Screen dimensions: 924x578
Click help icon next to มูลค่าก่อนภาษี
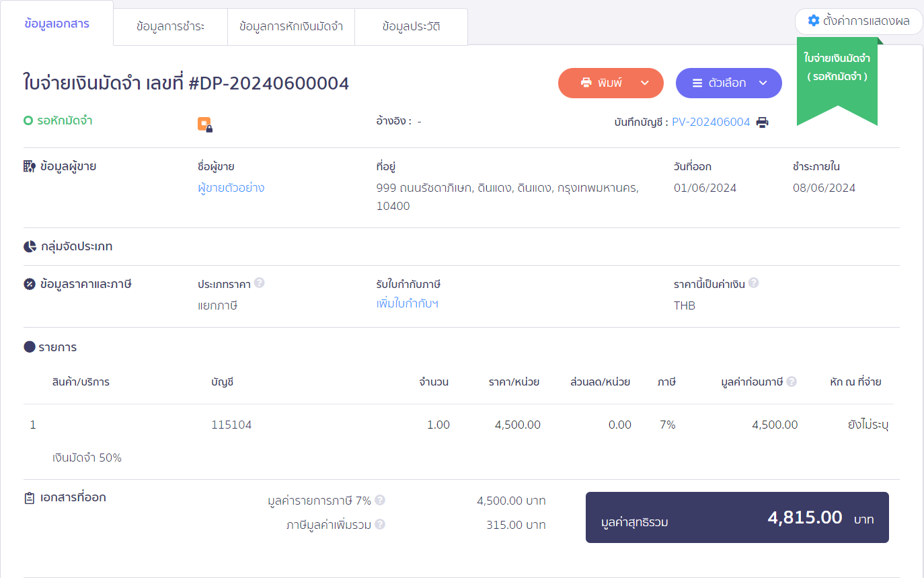(792, 382)
